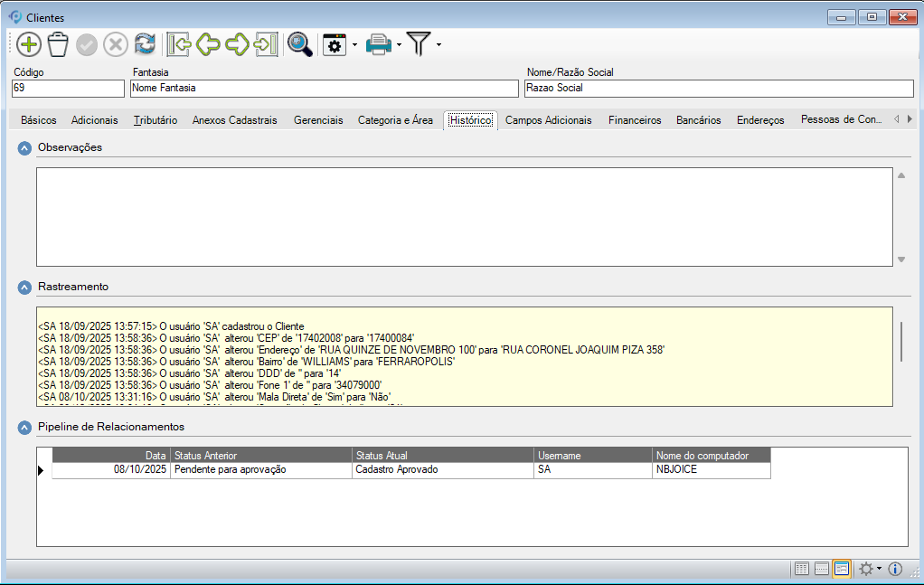The image size is (924, 585).
Task: Click the green plus add record icon
Action: [x=29, y=44]
